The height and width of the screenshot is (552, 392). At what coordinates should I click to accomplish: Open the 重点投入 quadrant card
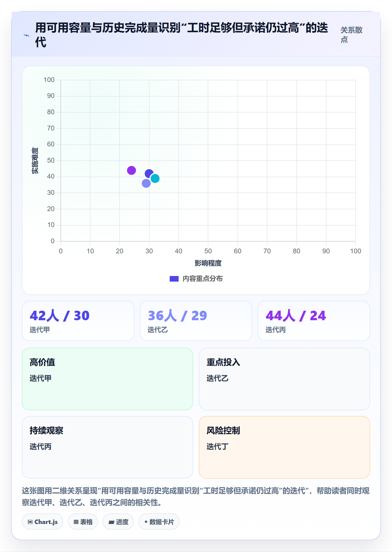284,379
